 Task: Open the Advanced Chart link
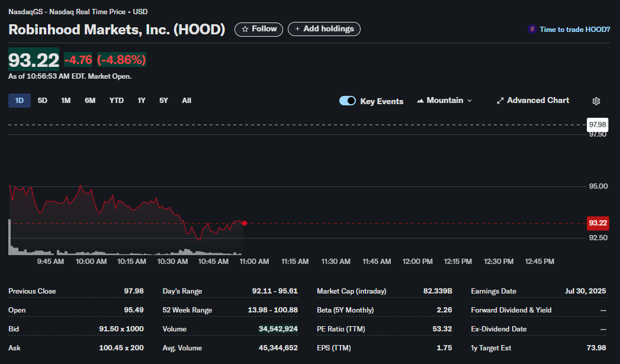[x=533, y=101]
